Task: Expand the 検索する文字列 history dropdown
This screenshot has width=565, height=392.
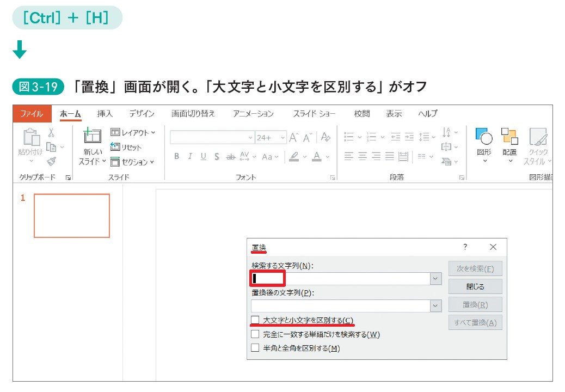Action: coord(435,279)
